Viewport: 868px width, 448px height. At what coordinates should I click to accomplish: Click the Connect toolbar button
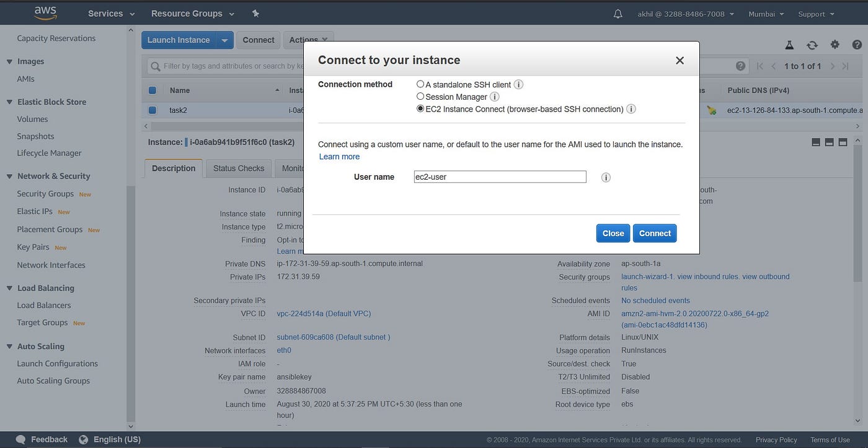tap(259, 40)
